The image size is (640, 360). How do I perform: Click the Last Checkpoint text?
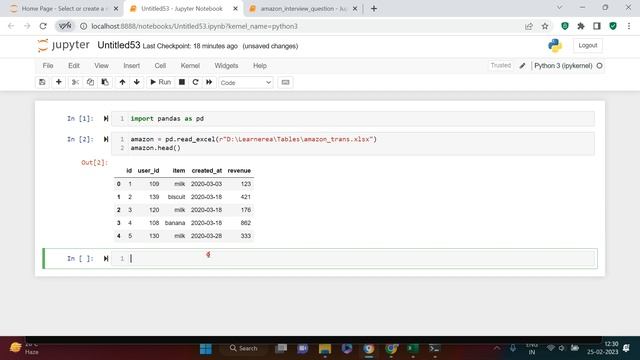(190, 46)
